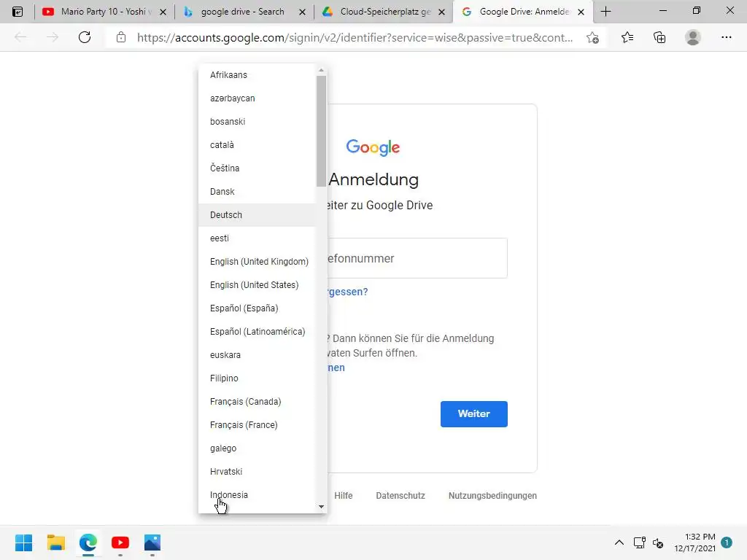The width and height of the screenshot is (747, 560).
Task: Open Windows Start menu from taskbar
Action: (x=23, y=542)
